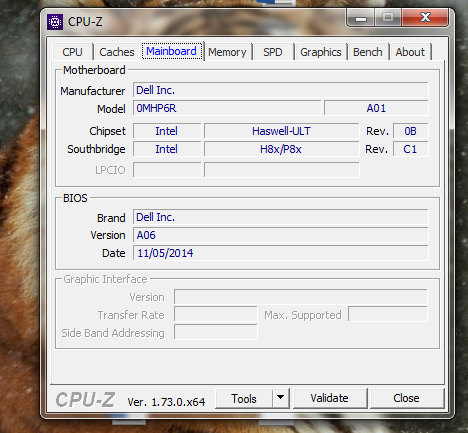Viewport: 468px width, 433px height.
Task: Click the Tools button
Action: coord(244,398)
